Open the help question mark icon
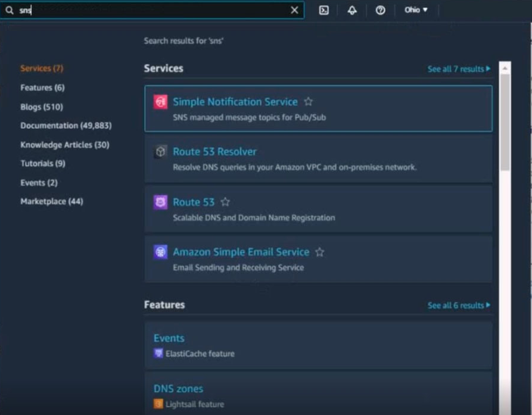532x415 pixels. (x=380, y=10)
